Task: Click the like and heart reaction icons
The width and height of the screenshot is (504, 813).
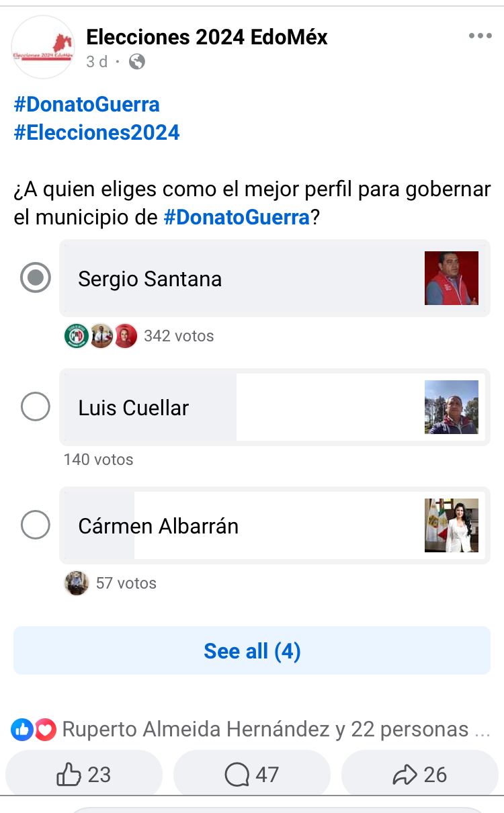Action: [34, 729]
